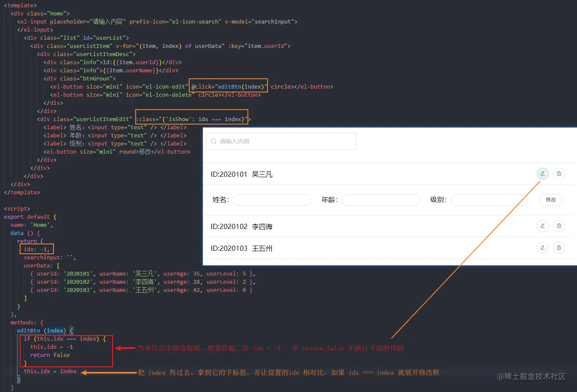Click the userId '2020103' data line
577x392 pixels.
point(141,290)
